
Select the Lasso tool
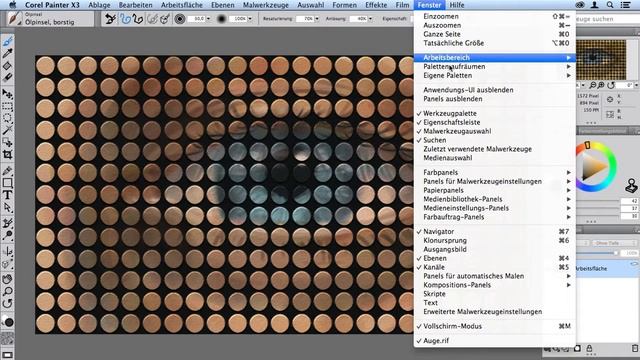click(x=7, y=118)
